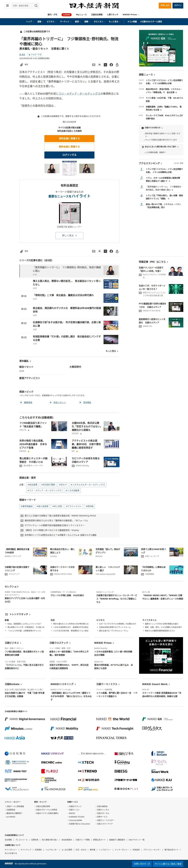
Task: Open the 日経中文網 footer logo
Action: 62,738
